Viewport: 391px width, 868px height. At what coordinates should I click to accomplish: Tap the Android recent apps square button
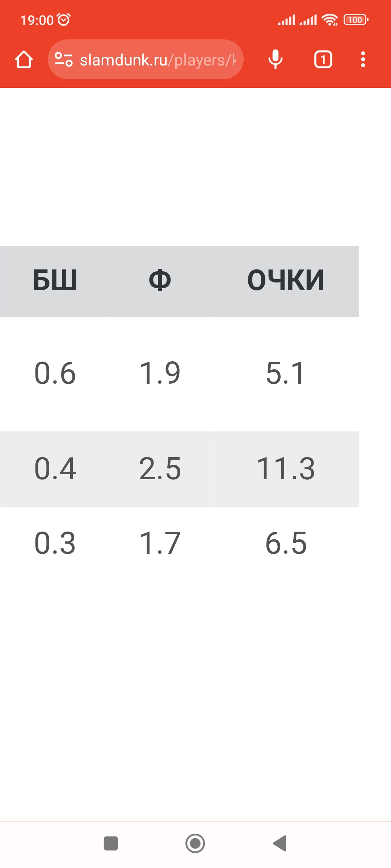[x=111, y=843]
